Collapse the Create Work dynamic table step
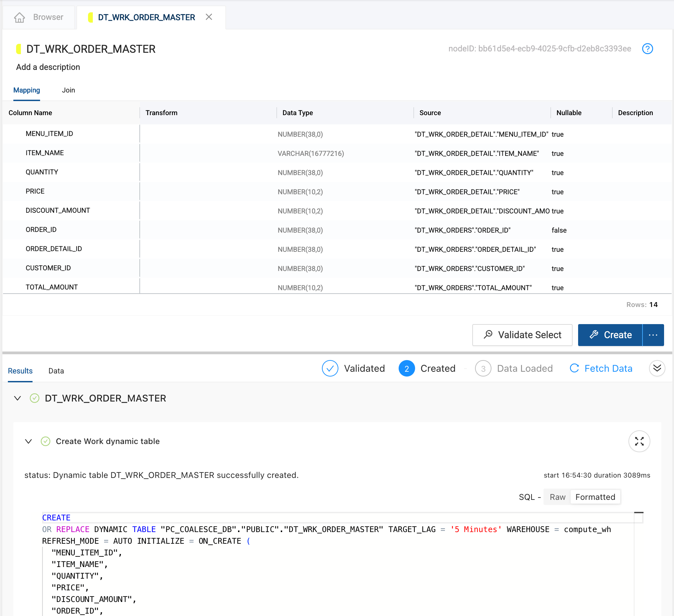This screenshot has height=616, width=674. pos(29,441)
